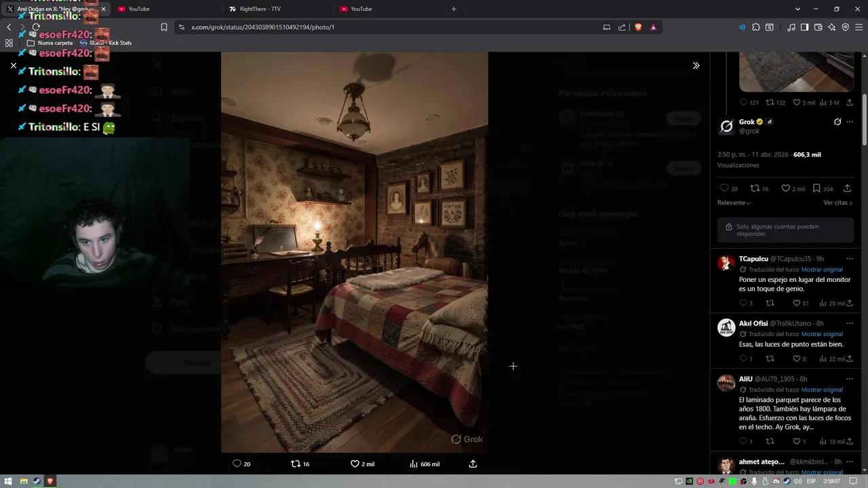868x488 pixels.
Task: Bookmark this page using address bar icon
Action: [164, 27]
